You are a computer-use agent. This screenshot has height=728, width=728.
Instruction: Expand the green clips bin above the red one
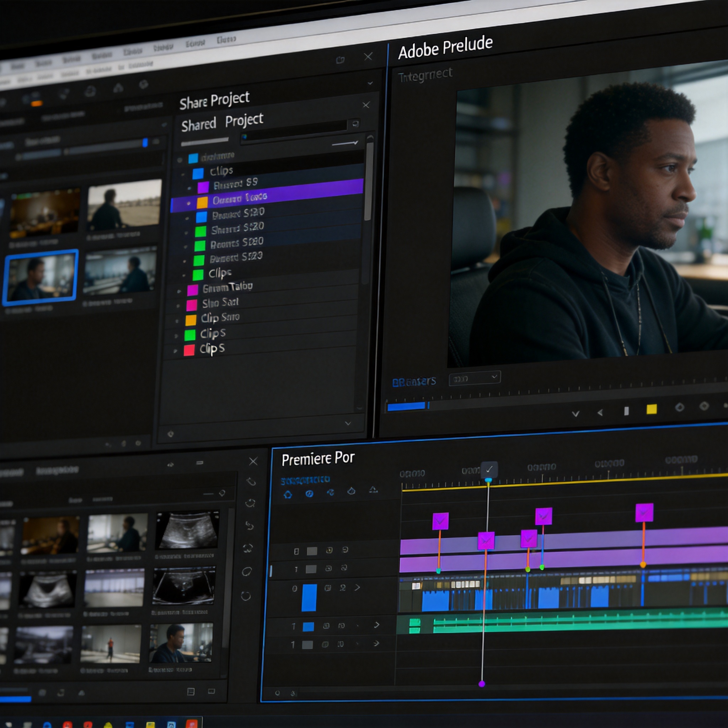coord(176,336)
